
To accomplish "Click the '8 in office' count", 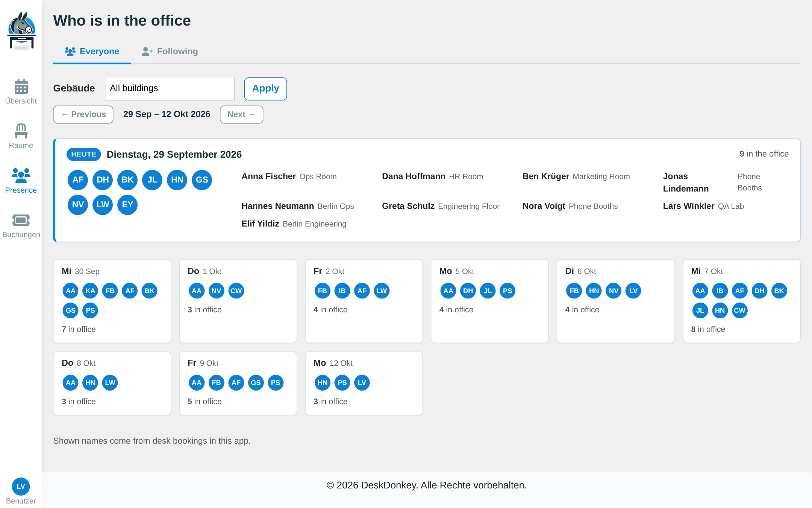I will [708, 329].
